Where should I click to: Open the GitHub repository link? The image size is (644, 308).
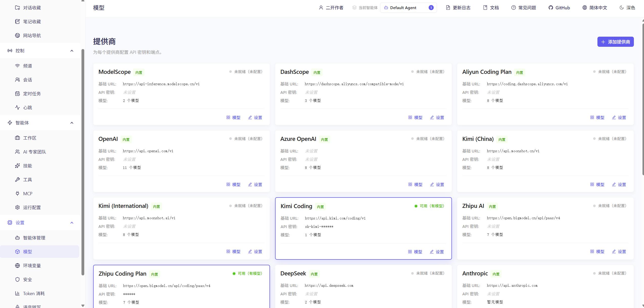pos(559,8)
